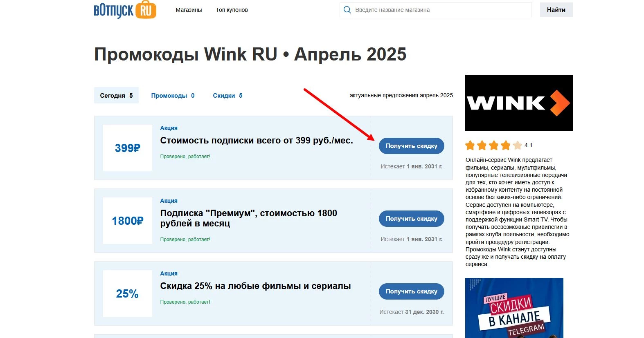Click the text актуальные предложения апрель 2025
Screen dimensions: 644x338
pyautogui.click(x=401, y=95)
